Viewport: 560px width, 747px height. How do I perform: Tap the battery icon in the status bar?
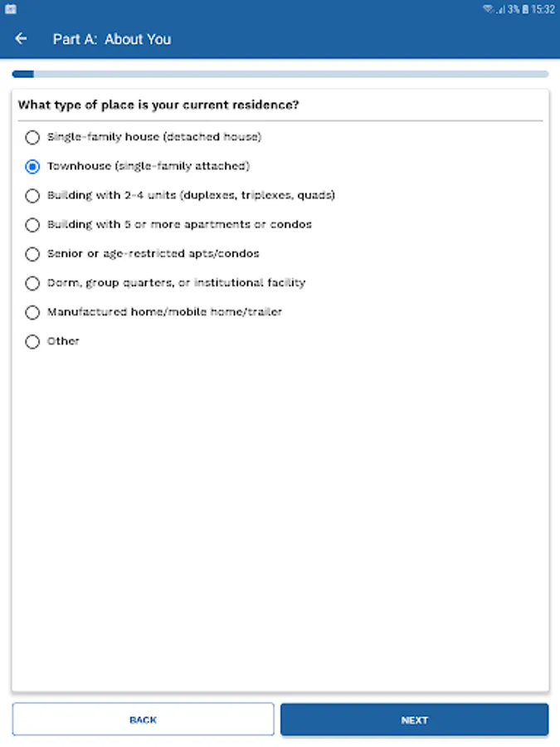pos(524,9)
